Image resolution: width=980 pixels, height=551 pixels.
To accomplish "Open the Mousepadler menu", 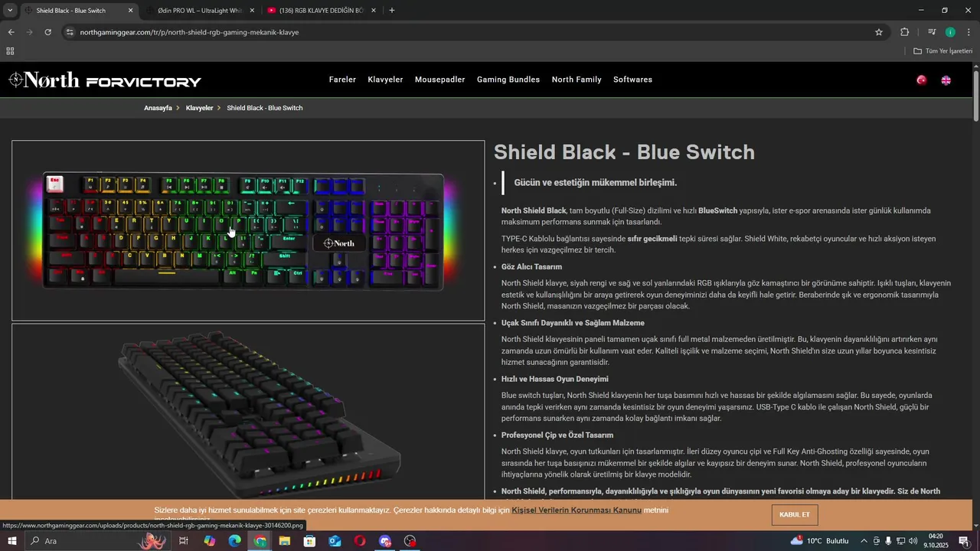I will pos(439,80).
